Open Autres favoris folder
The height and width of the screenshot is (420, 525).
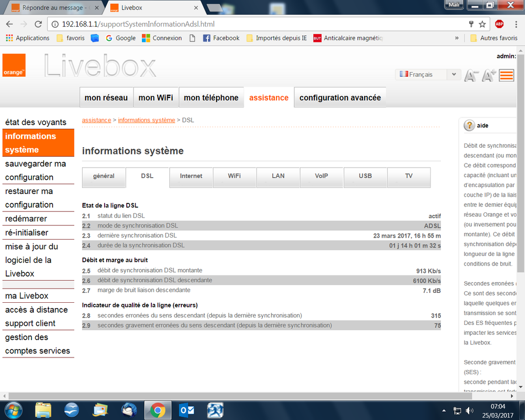pyautogui.click(x=494, y=38)
